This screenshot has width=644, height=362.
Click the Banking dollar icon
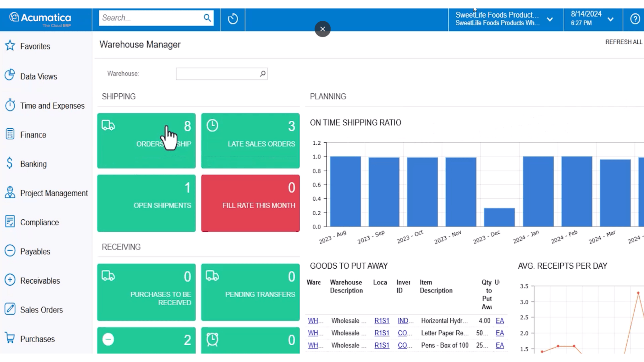point(10,163)
